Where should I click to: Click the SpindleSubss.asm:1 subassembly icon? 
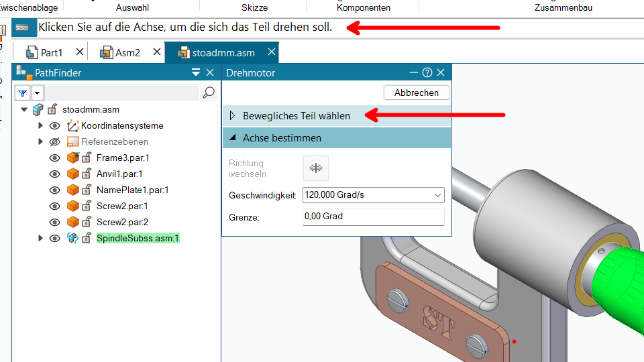click(72, 238)
